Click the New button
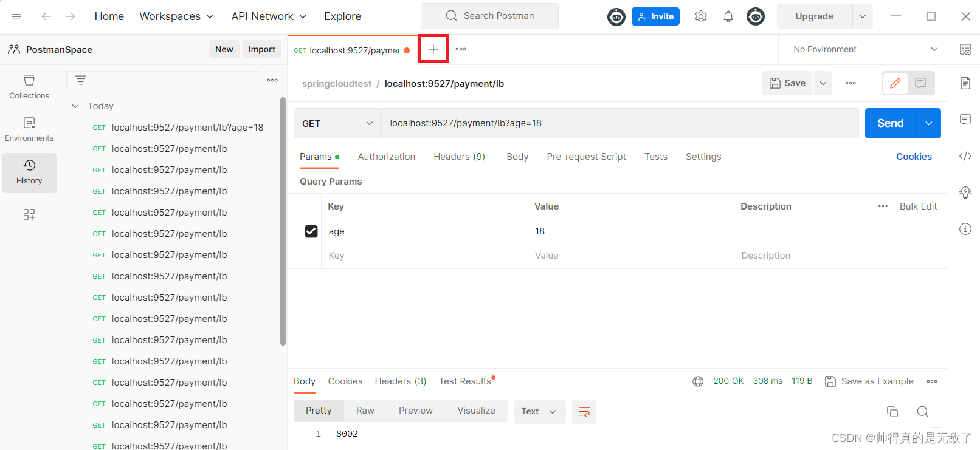Viewport: 980px width, 450px height. click(x=224, y=49)
